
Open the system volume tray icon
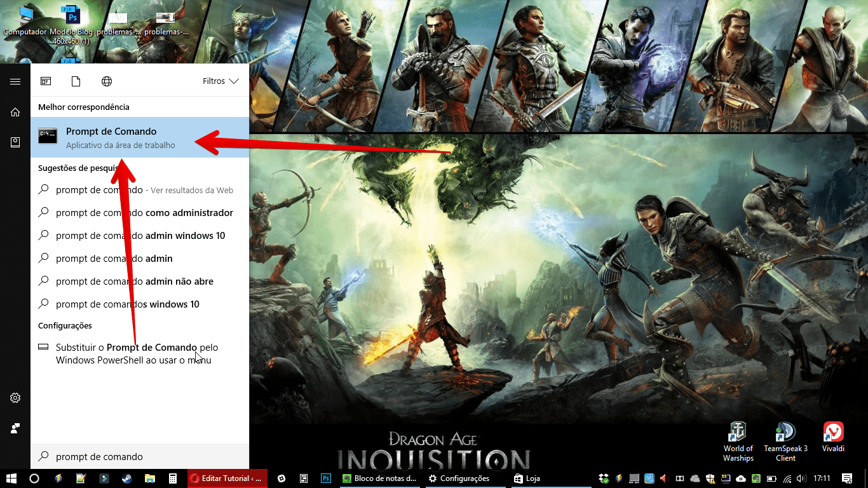(x=801, y=478)
